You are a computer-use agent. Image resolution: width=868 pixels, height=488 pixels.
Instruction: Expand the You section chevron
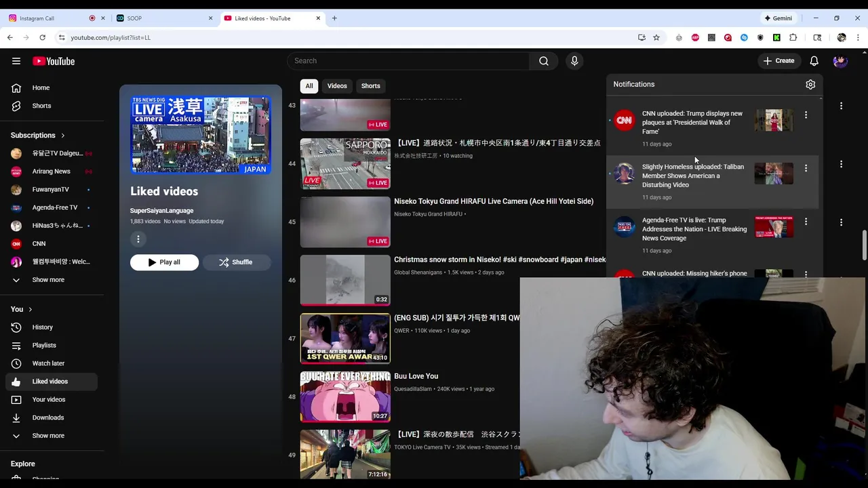click(x=31, y=309)
